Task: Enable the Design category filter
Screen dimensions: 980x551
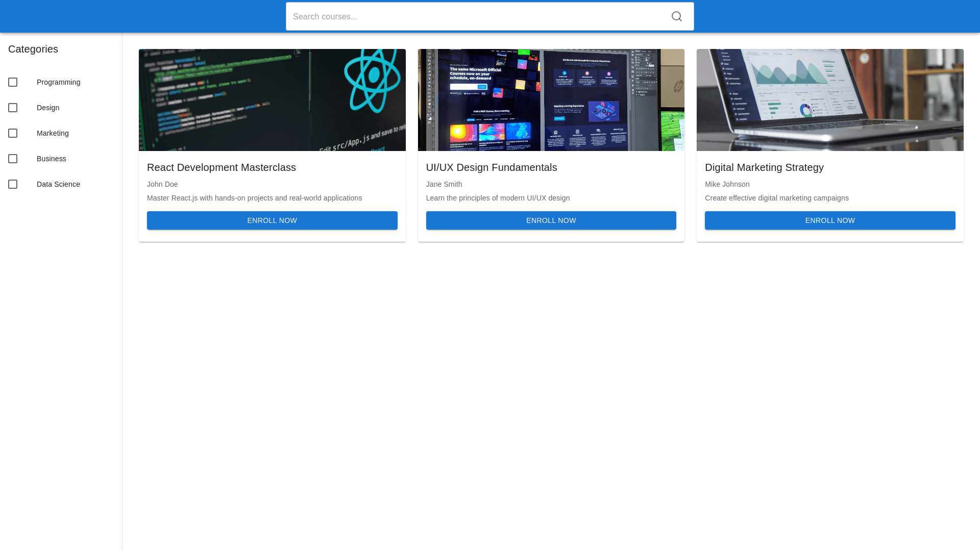Action: (x=13, y=108)
